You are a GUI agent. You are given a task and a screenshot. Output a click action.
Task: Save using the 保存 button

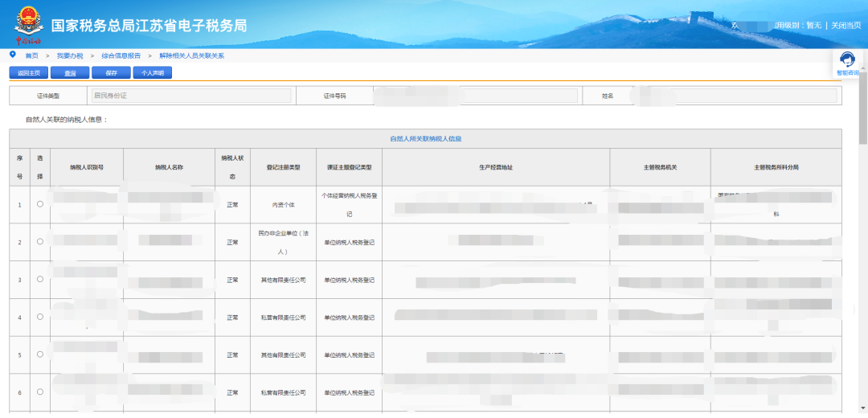(111, 73)
